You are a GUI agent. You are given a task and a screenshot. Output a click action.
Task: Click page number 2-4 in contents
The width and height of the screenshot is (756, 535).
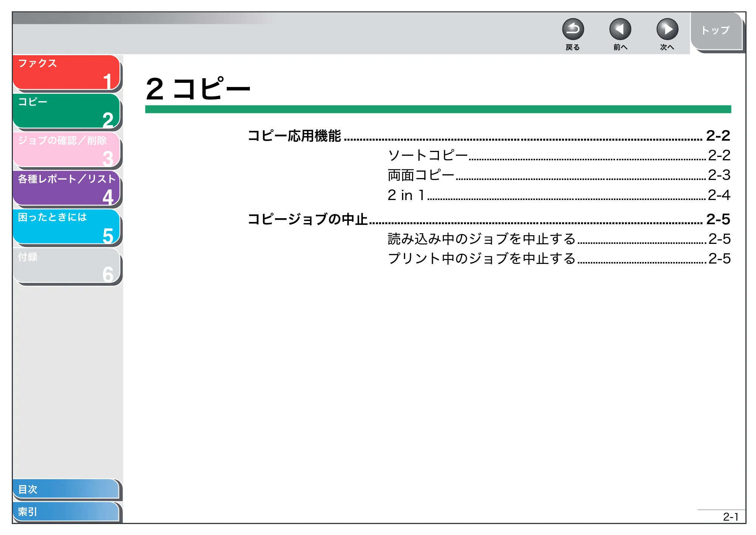[x=719, y=195]
